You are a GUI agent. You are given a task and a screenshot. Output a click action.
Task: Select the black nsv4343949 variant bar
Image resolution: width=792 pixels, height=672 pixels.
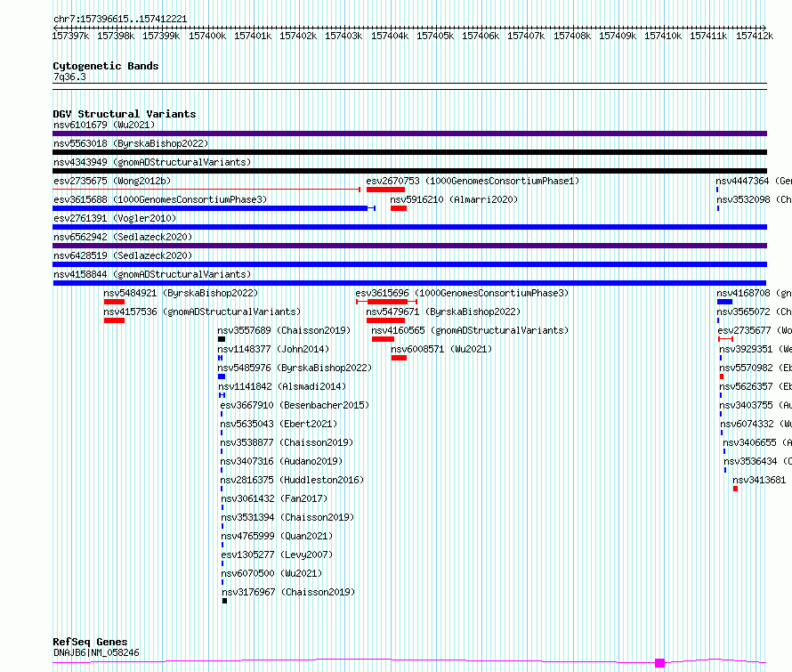pyautogui.click(x=409, y=171)
